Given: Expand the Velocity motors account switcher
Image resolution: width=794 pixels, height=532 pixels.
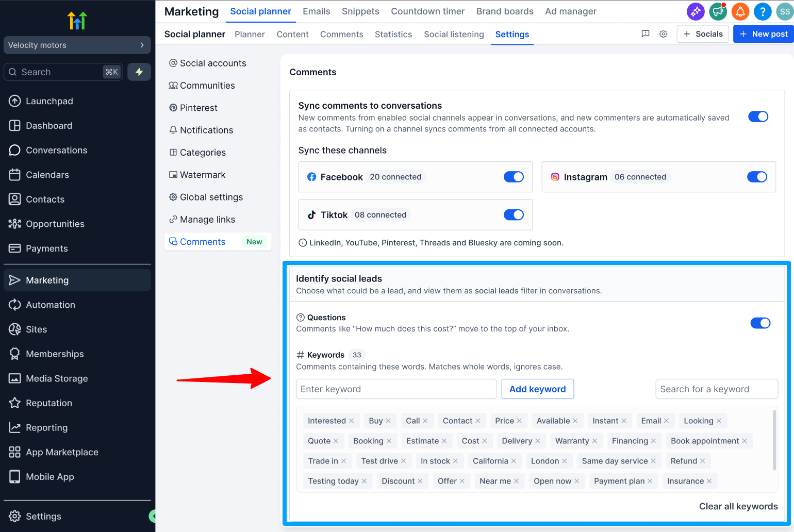Looking at the screenshot, I should (x=77, y=45).
